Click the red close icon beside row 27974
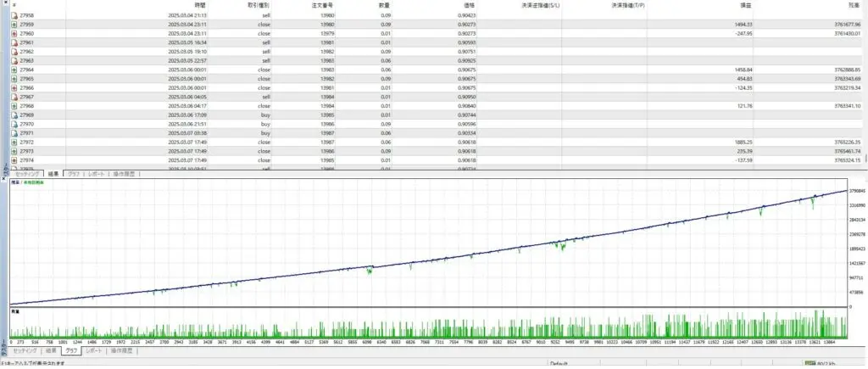The image size is (868, 369). [14, 160]
